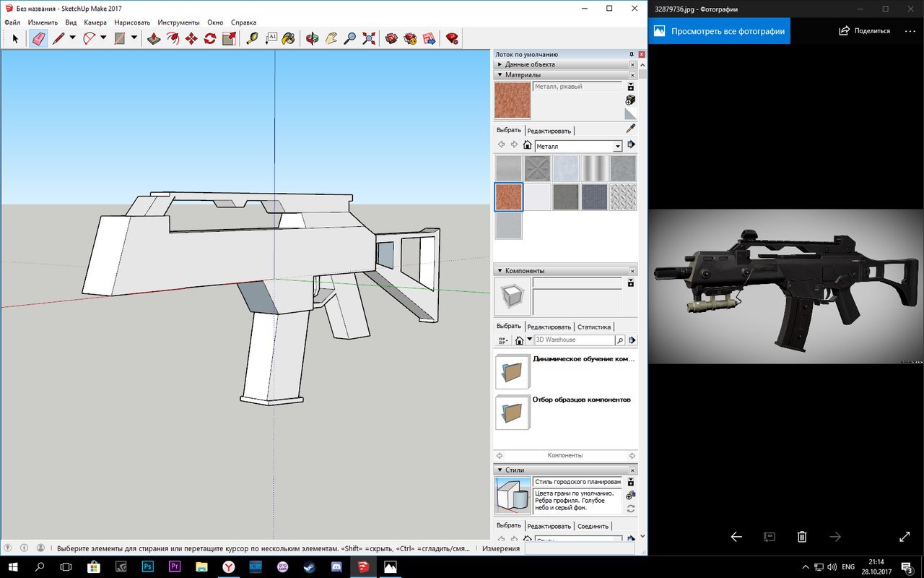
Task: Collapse the Стили panel
Action: pos(561,470)
